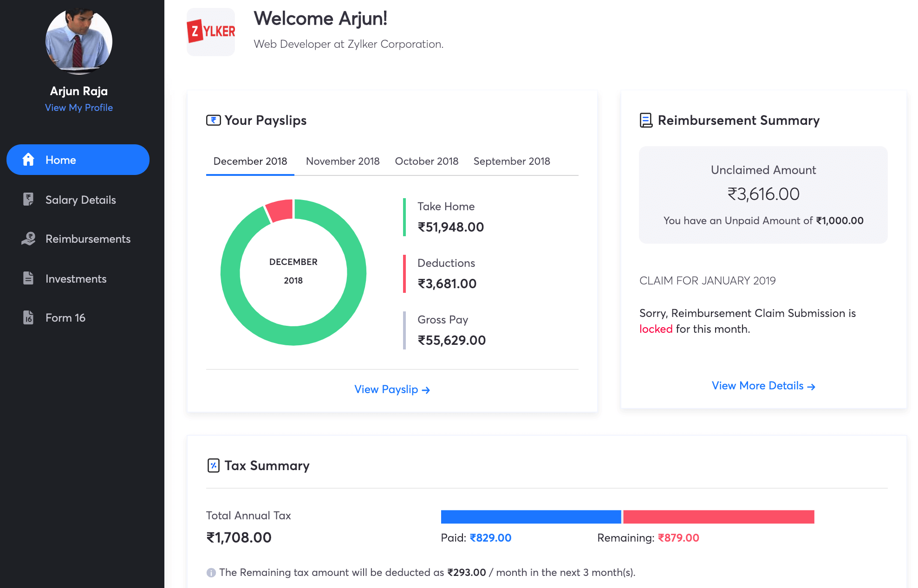The height and width of the screenshot is (588, 918).
Task: Open Salary Details from the sidebar
Action: pyautogui.click(x=80, y=200)
